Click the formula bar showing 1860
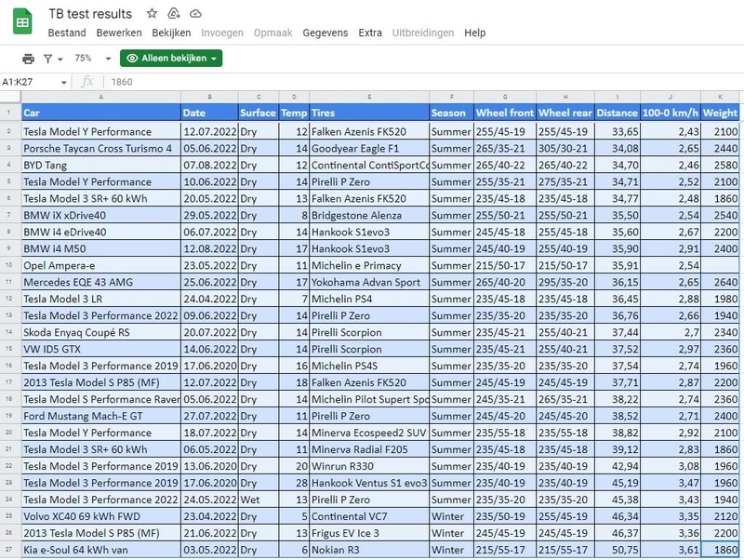 422,82
